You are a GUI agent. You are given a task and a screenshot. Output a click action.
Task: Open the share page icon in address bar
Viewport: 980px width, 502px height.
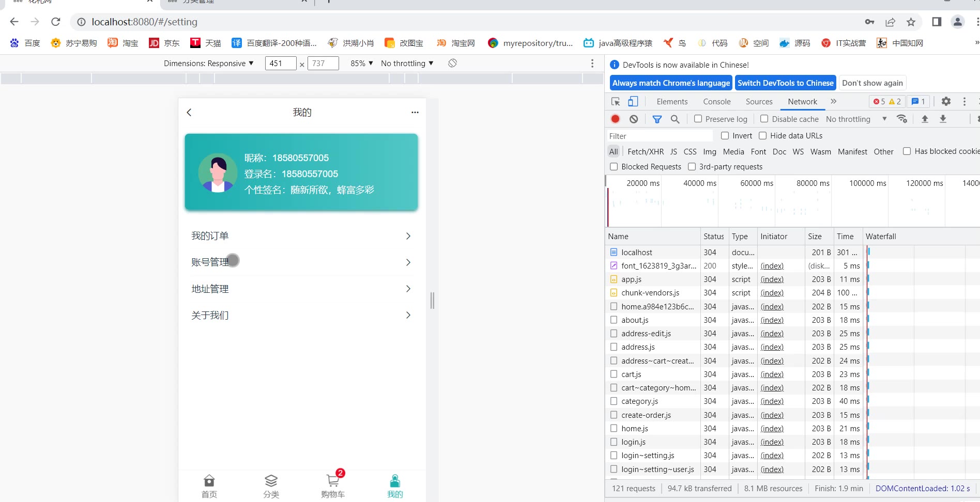(x=890, y=22)
